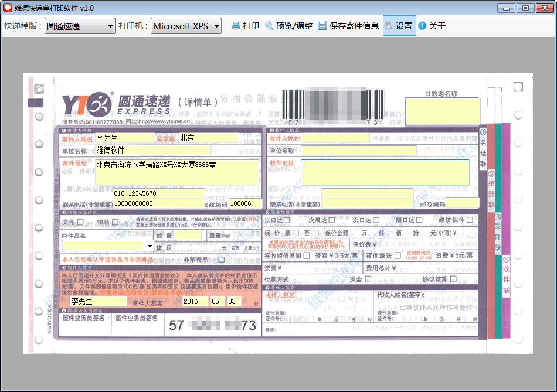Screen dimensions: 557x392
Task: Click recipient 单位名称 company field
Action: [x=359, y=150]
